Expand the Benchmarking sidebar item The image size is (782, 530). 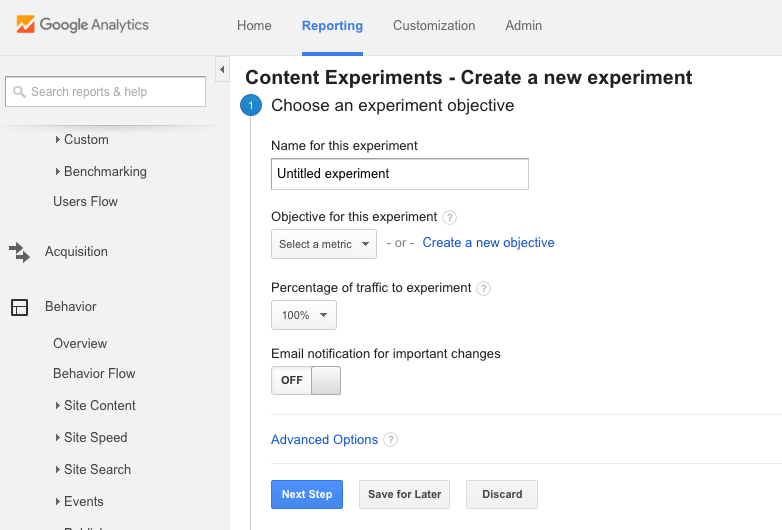(101, 172)
